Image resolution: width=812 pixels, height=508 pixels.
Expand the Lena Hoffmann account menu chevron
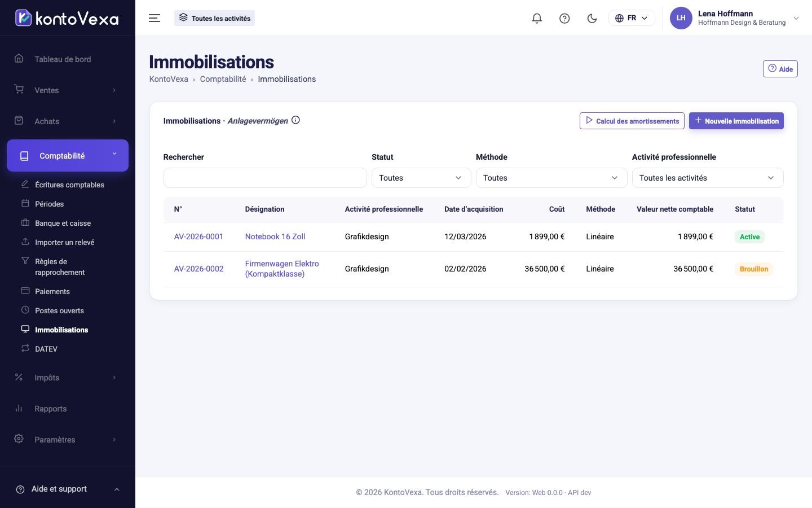pos(796,18)
